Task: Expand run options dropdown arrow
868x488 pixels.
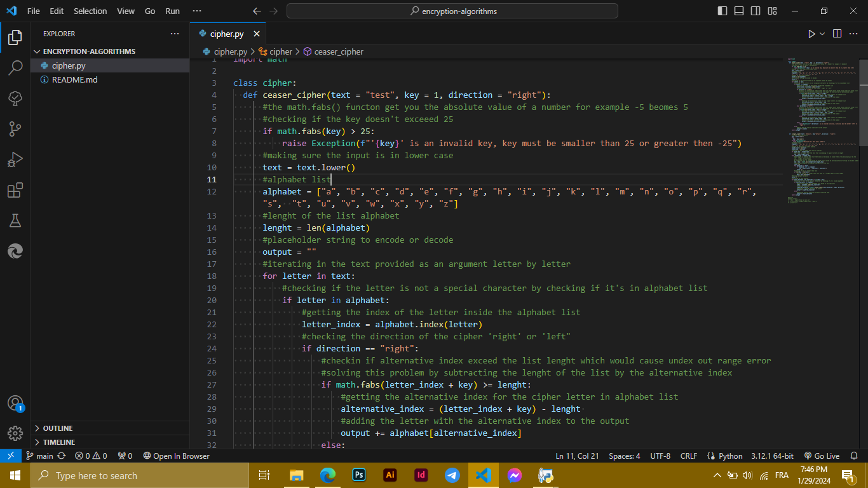Action: click(822, 34)
